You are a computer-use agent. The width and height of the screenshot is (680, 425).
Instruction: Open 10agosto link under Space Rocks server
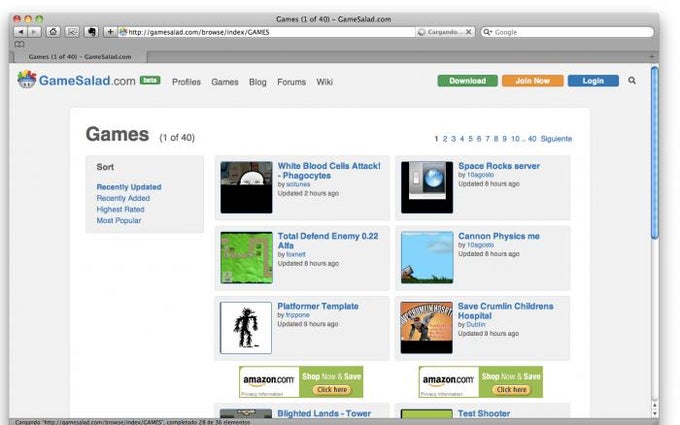click(x=480, y=175)
